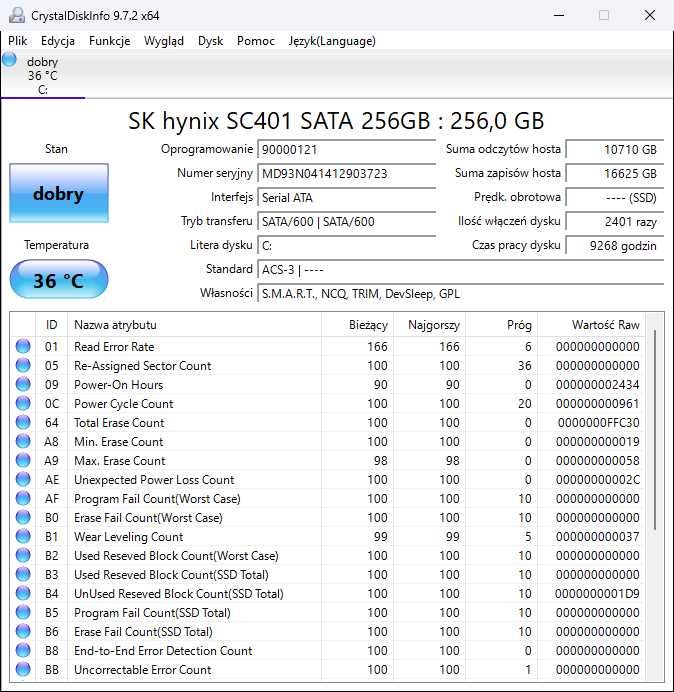Click the drive title SK hynix SC401 SATA 256GB

tap(336, 120)
